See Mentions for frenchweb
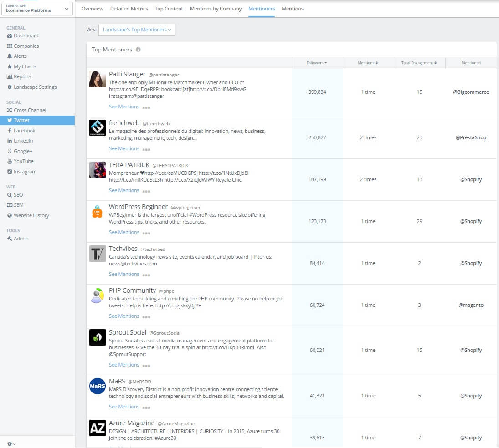Viewport: 499px width, 448px height. click(124, 149)
